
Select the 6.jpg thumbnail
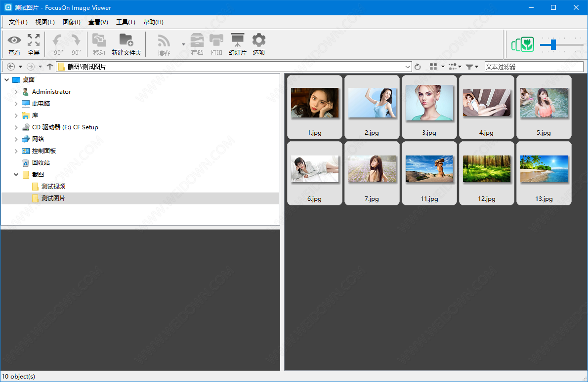(x=315, y=173)
